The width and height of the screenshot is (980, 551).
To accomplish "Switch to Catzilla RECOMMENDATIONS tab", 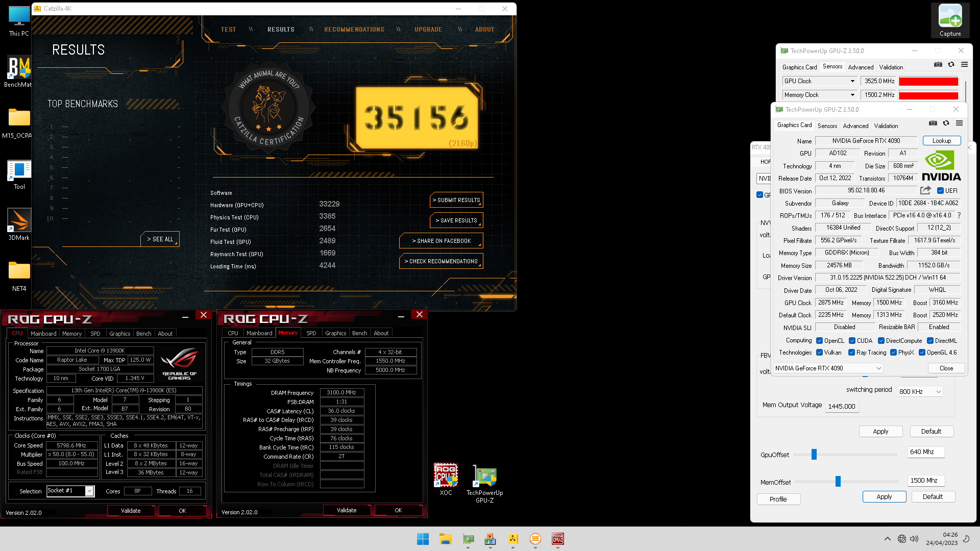I will tap(354, 30).
